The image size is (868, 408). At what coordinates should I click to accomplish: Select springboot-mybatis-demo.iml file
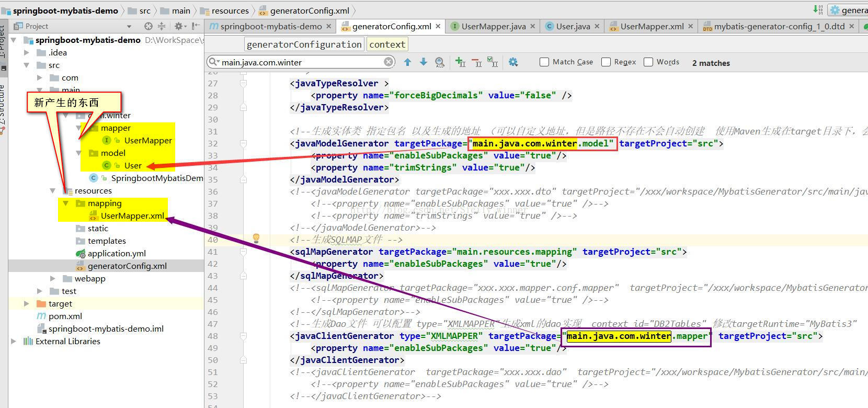coord(106,328)
